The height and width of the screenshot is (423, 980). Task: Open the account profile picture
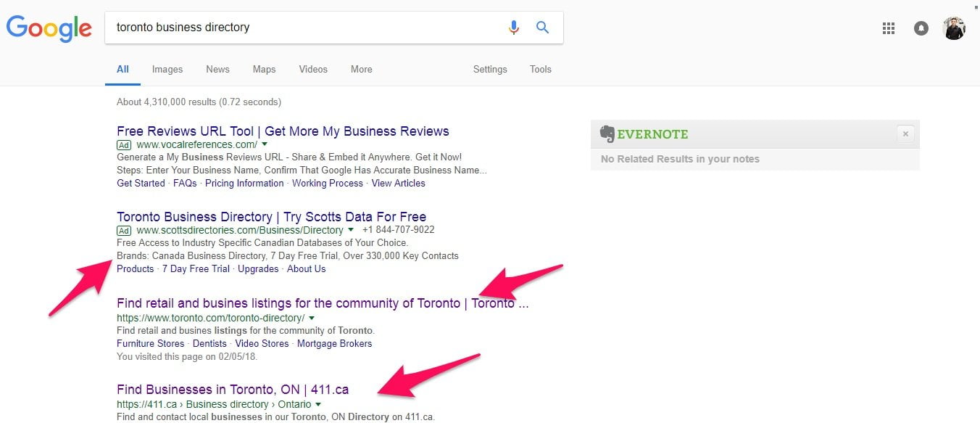coord(954,28)
